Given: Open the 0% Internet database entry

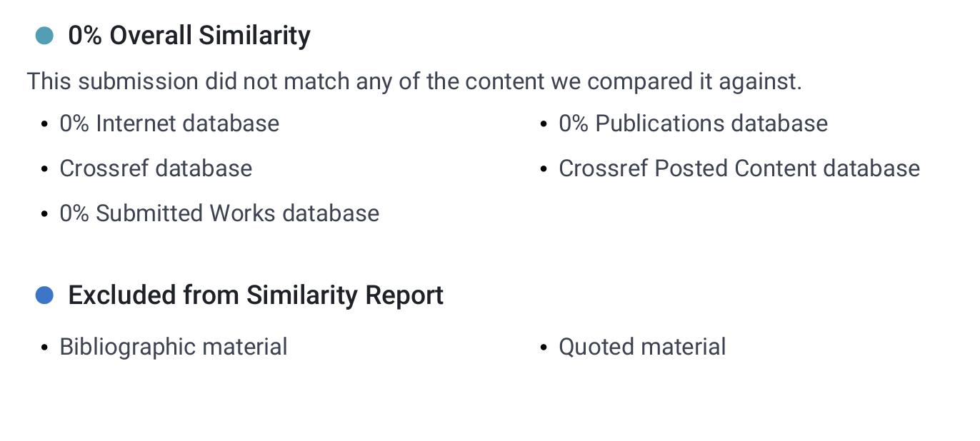Looking at the screenshot, I should click(169, 123).
